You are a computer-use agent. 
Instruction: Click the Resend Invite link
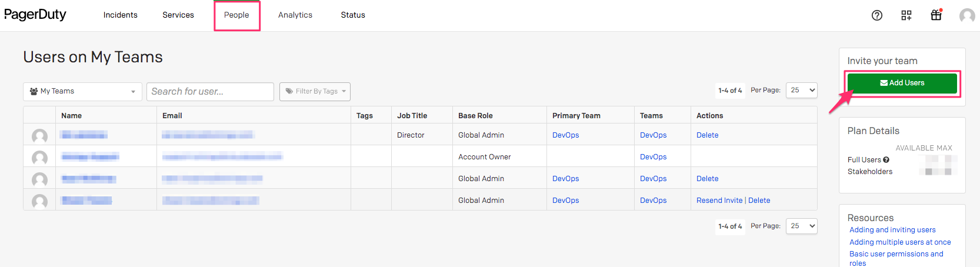pos(719,201)
